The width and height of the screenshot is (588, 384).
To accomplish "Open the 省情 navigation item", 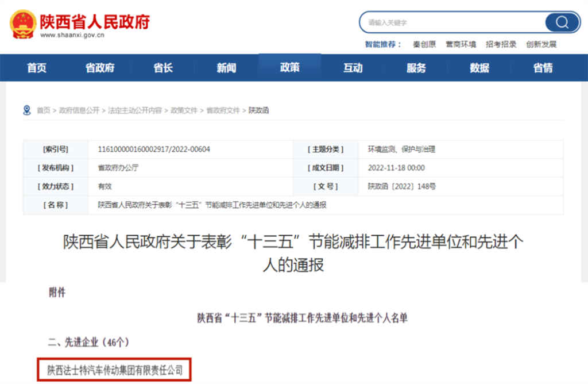I will tap(540, 67).
